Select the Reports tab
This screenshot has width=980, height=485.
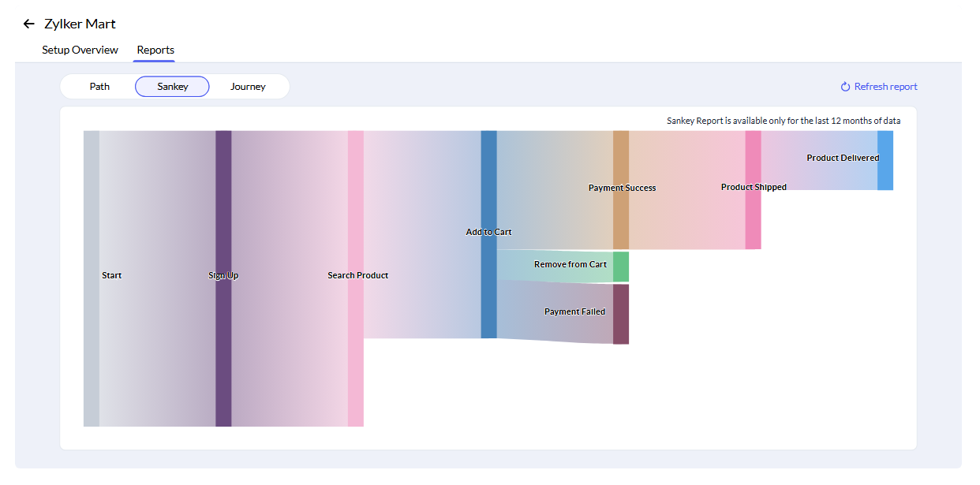tap(155, 50)
